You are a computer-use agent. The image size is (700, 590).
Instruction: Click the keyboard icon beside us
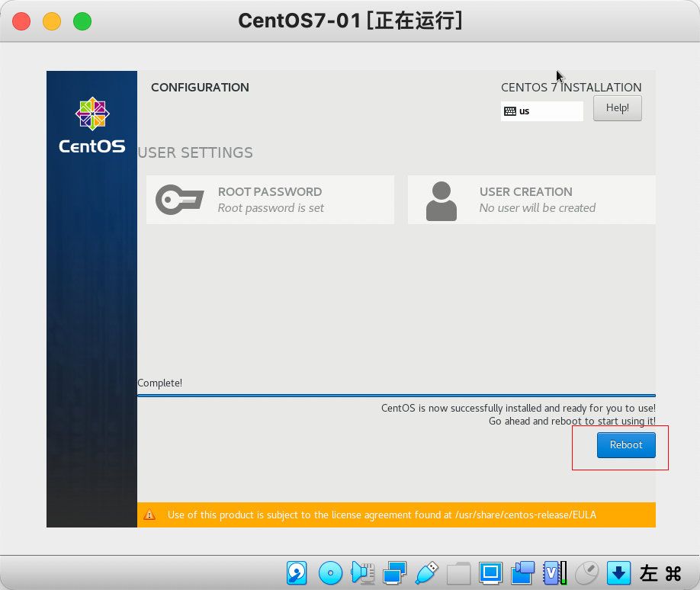tap(510, 111)
